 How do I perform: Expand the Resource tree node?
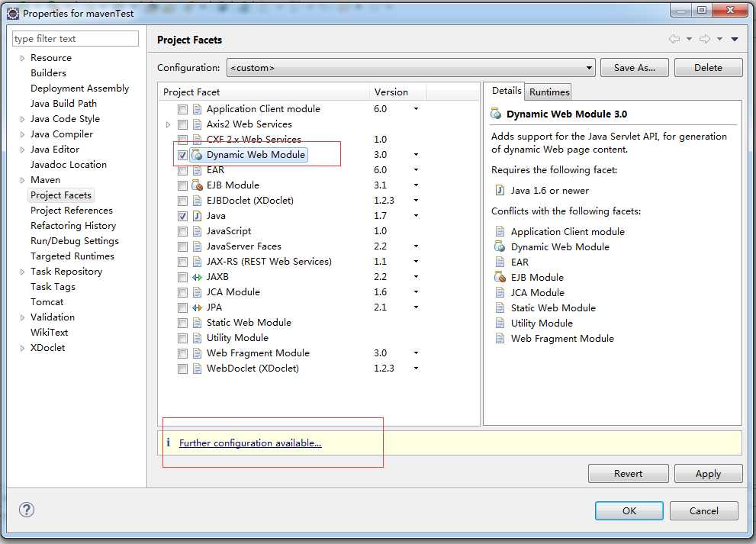(x=22, y=58)
